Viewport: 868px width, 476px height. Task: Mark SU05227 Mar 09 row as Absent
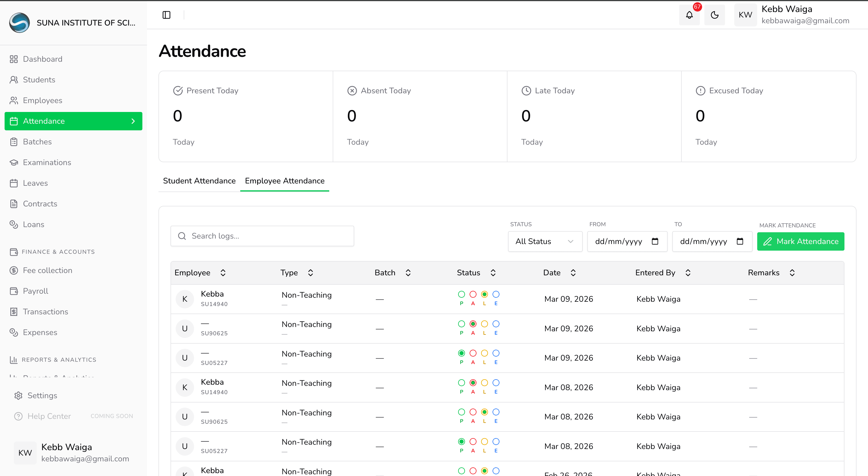(473, 353)
